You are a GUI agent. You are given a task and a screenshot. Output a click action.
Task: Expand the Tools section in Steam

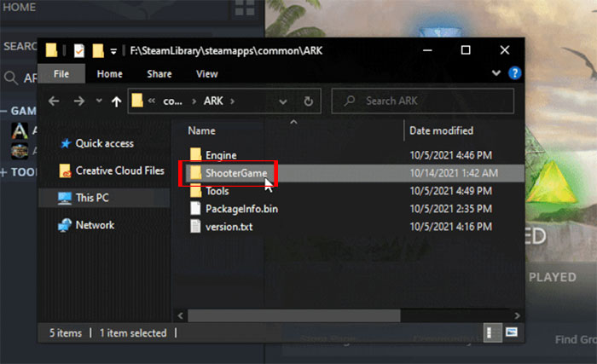click(3, 172)
